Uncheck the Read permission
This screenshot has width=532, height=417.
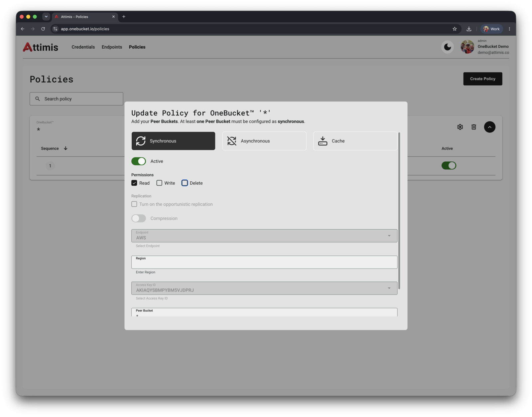click(134, 183)
